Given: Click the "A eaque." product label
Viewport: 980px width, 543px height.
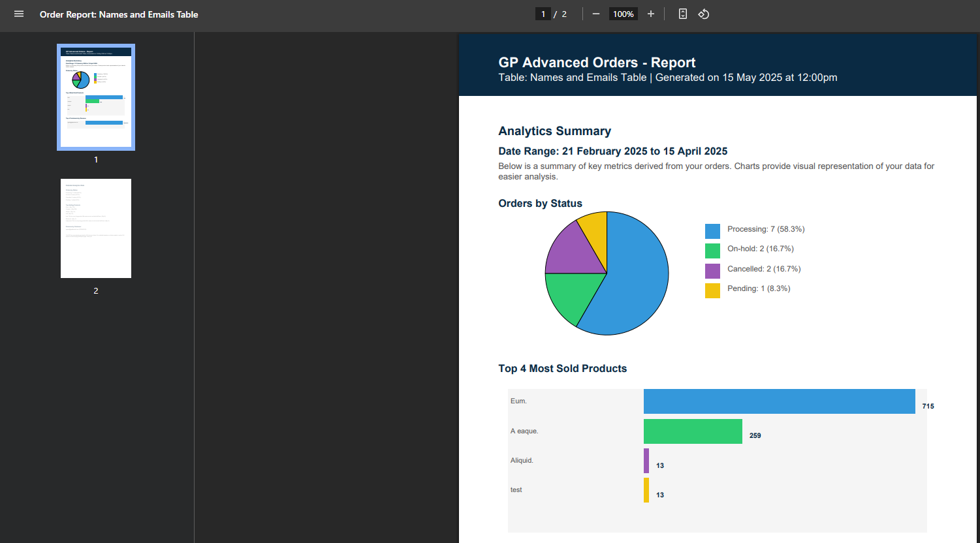Looking at the screenshot, I should (524, 431).
